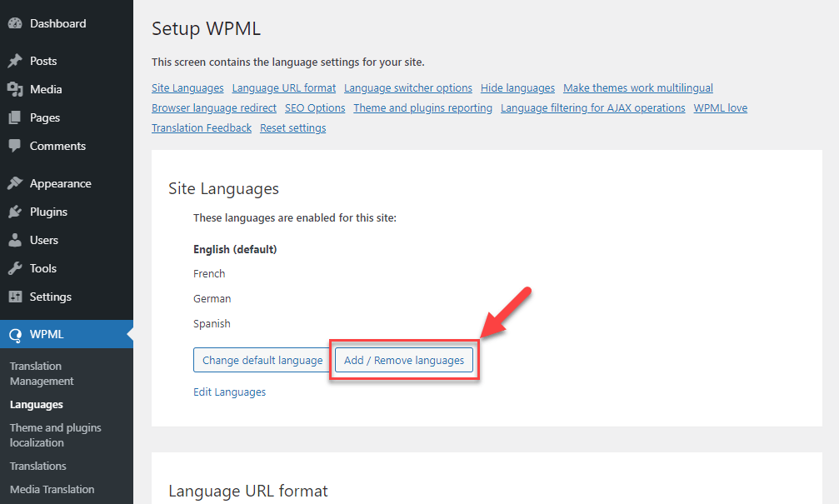Click the Spanish language entry
839x504 pixels.
point(212,324)
